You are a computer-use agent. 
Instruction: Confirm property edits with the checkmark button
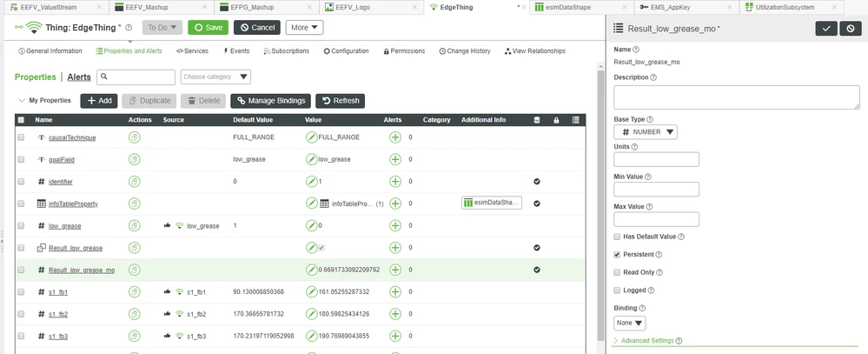point(826,29)
